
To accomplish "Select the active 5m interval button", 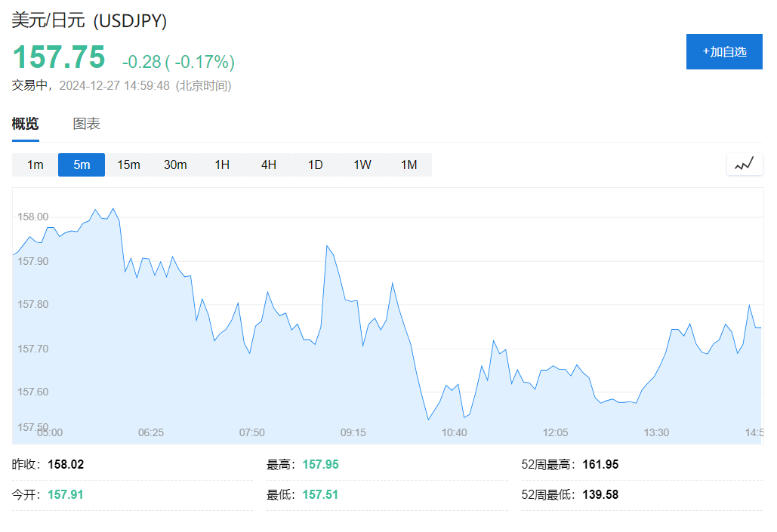I will pos(82,165).
